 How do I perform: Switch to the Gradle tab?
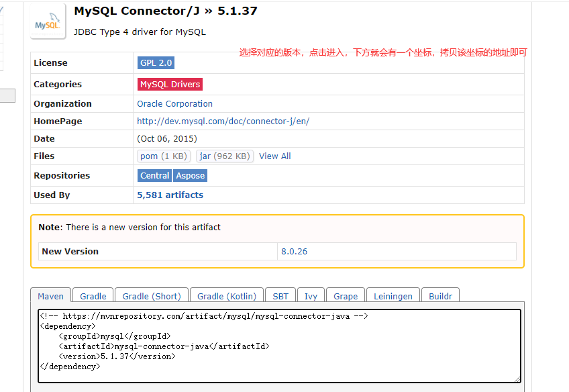coord(93,296)
